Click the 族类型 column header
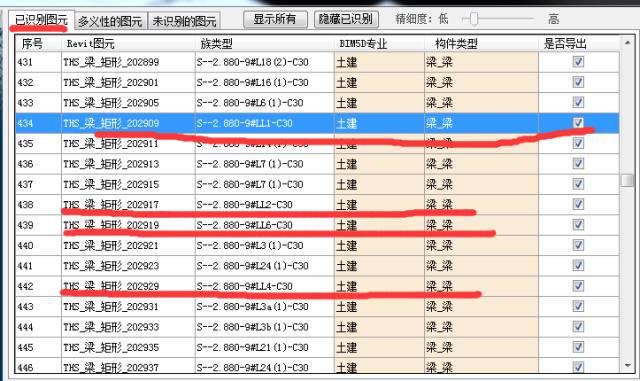Viewport: 640px width, 381px height. [264, 43]
